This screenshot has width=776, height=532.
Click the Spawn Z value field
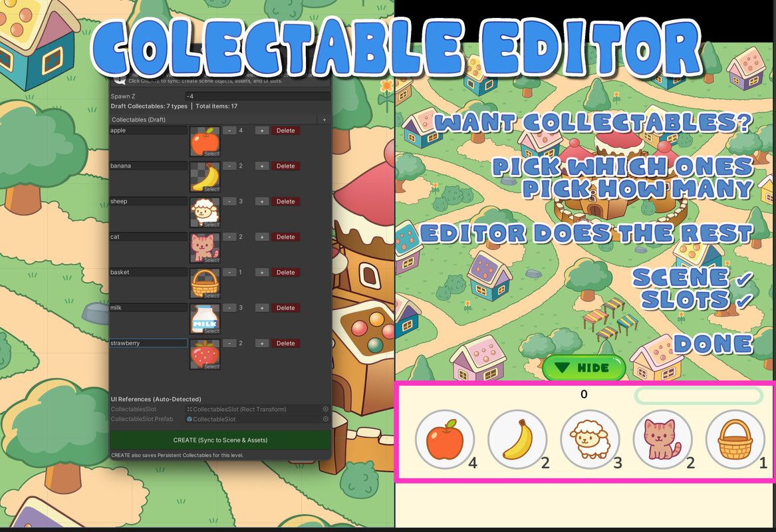pyautogui.click(x=257, y=96)
